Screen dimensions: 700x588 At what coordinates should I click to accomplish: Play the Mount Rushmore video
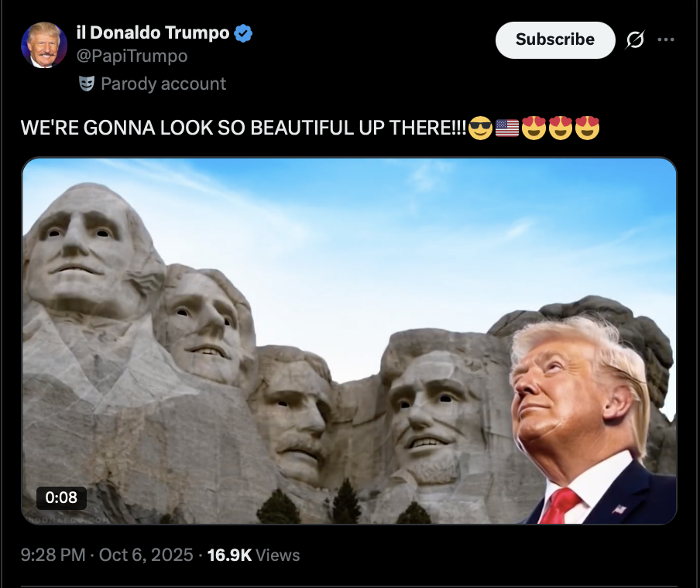349,341
